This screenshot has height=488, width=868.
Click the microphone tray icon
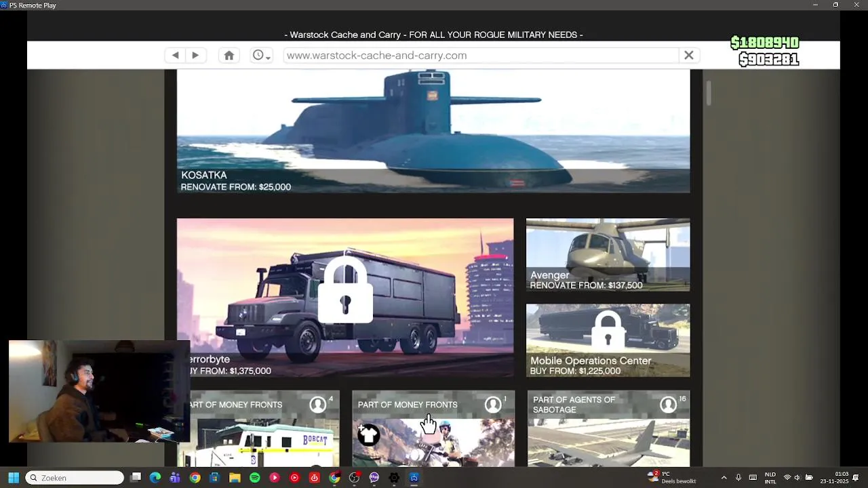[738, 478]
